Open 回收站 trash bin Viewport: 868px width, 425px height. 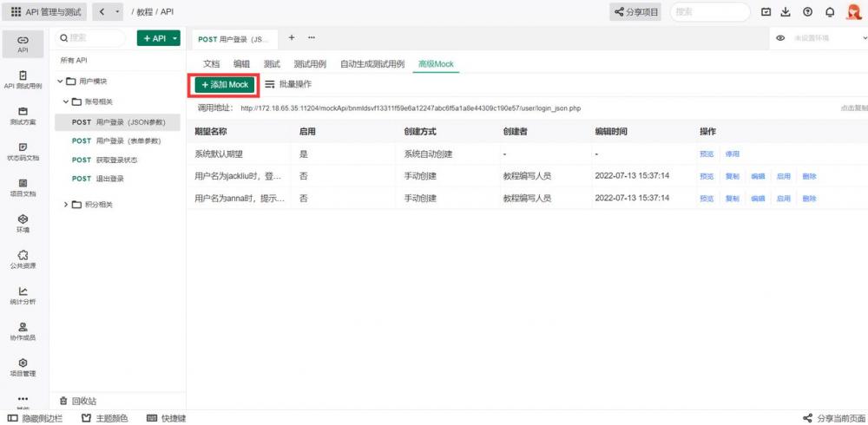(78, 401)
